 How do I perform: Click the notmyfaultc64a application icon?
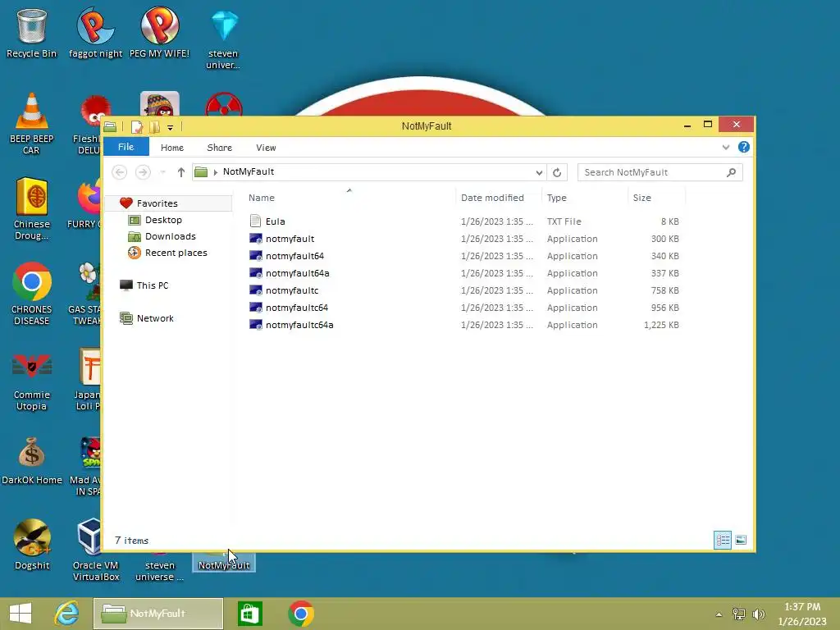tap(256, 325)
